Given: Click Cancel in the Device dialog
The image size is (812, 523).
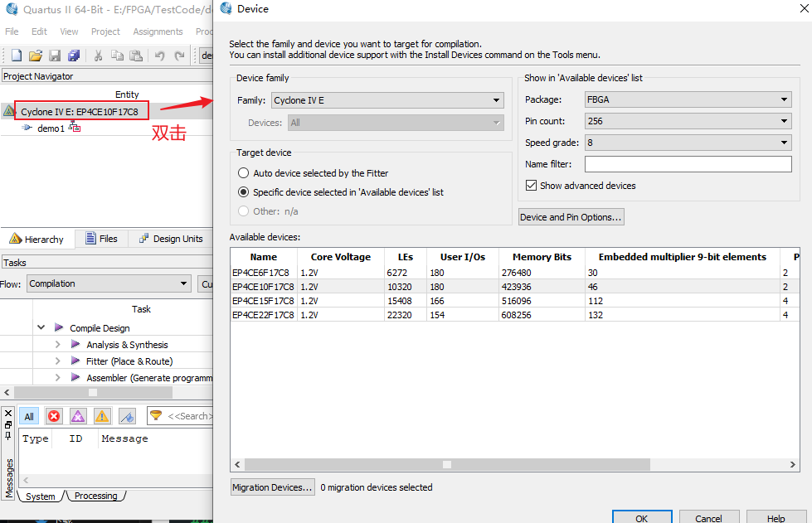Looking at the screenshot, I should [708, 517].
